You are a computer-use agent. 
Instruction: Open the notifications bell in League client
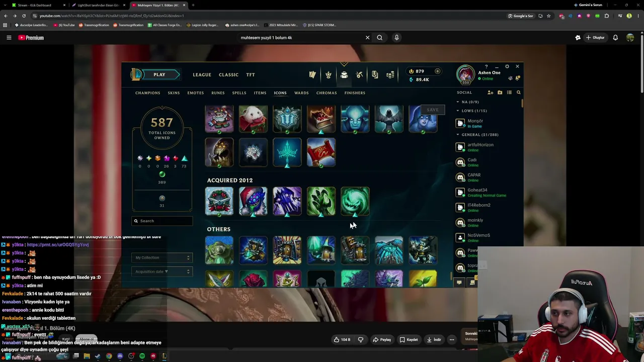point(517,78)
